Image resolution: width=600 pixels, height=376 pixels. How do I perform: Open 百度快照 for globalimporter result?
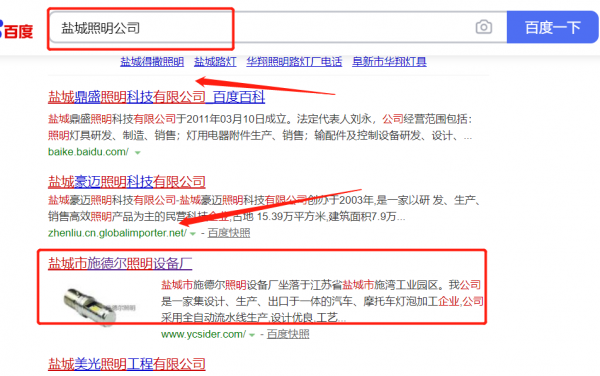pyautogui.click(x=229, y=233)
